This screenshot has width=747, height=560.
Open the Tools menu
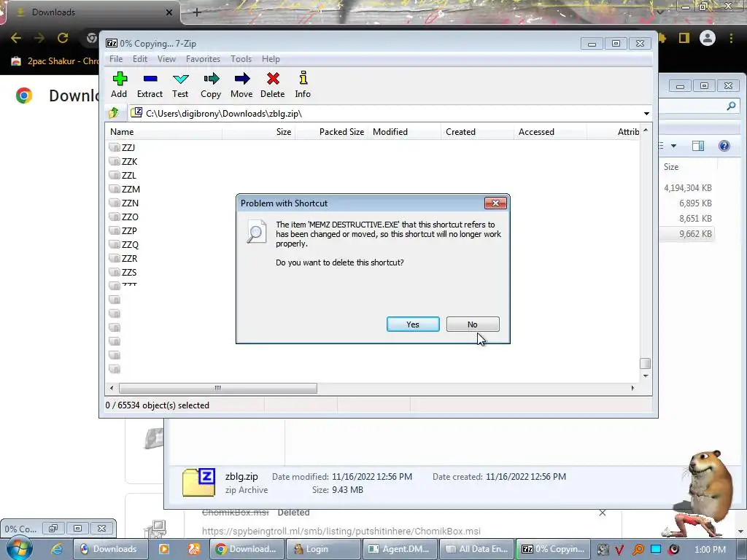(x=241, y=59)
